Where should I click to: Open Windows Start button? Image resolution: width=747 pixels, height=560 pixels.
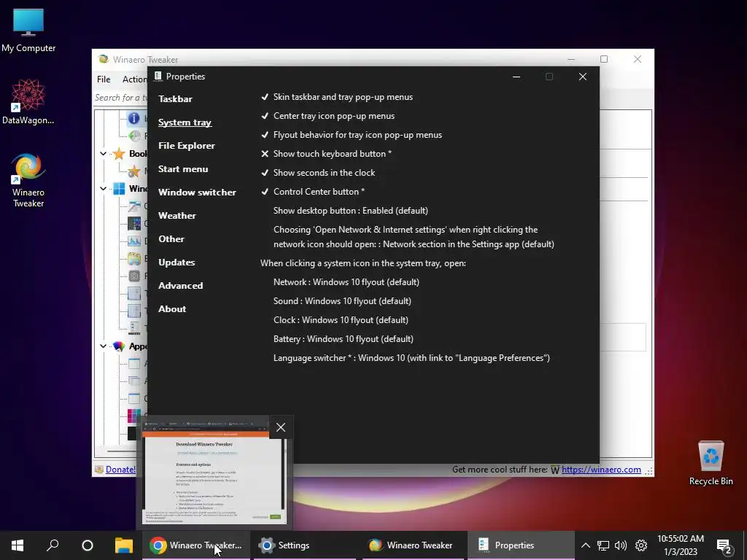[x=18, y=545]
